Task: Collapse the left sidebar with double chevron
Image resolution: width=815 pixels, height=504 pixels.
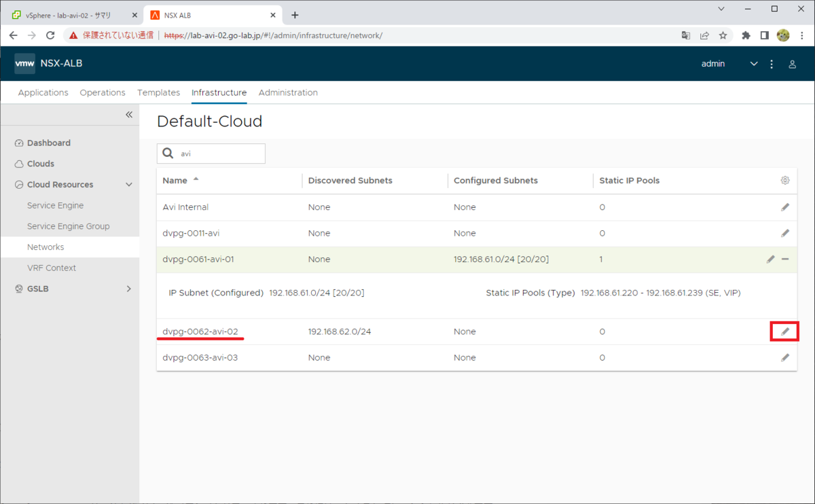Action: click(x=129, y=115)
